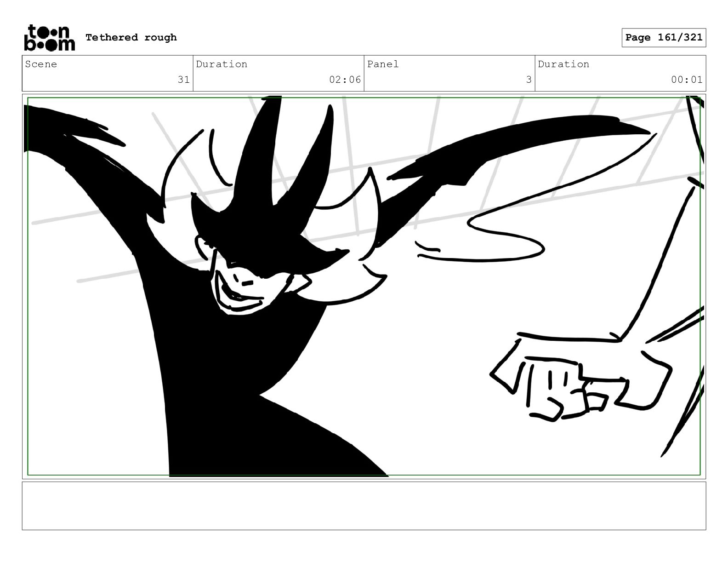This screenshot has width=728, height=563.
Task: Click the scene duration value '02:06'
Action: coord(345,80)
